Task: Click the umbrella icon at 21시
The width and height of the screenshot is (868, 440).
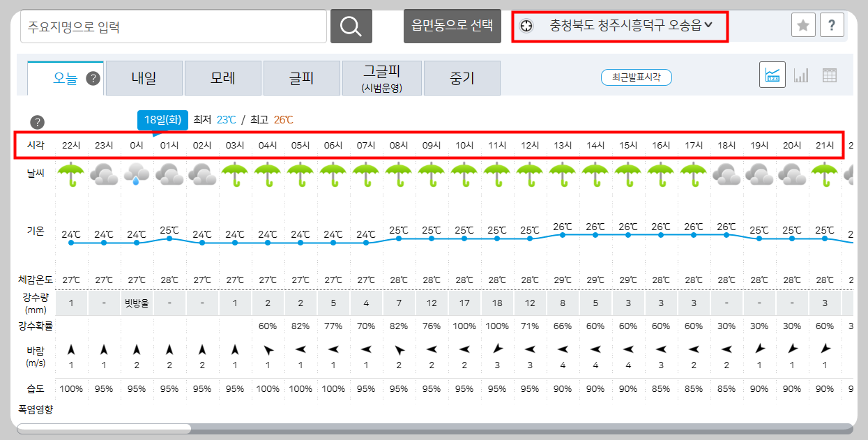Action: click(825, 174)
